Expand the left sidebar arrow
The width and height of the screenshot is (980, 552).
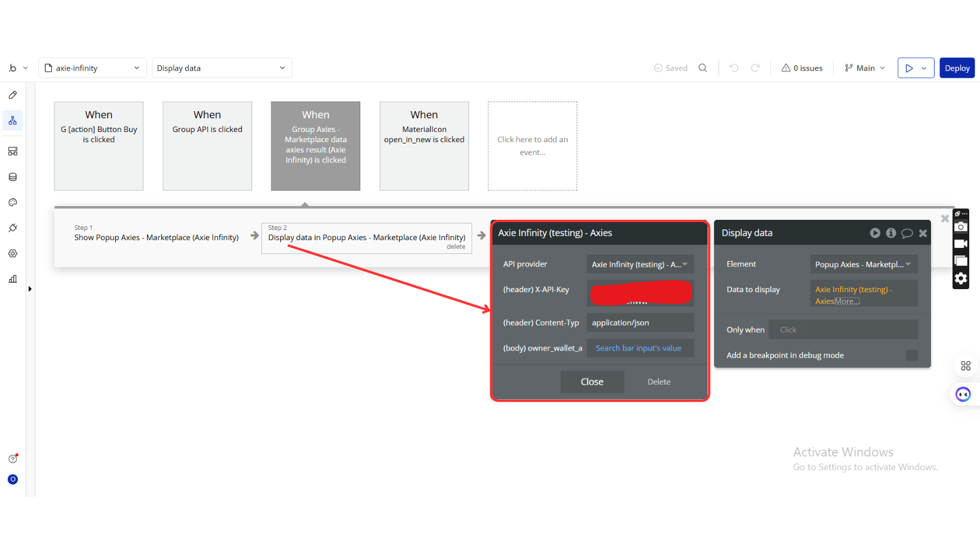(30, 289)
